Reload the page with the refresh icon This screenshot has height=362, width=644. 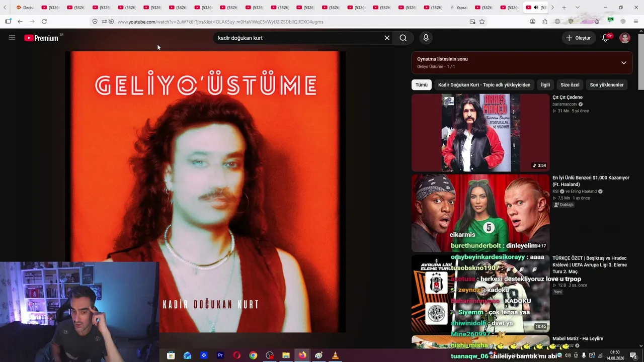point(44,22)
